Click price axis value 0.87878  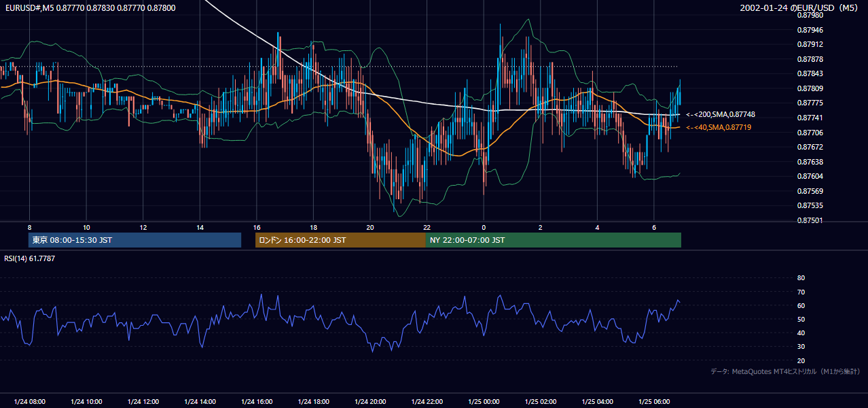[811, 59]
